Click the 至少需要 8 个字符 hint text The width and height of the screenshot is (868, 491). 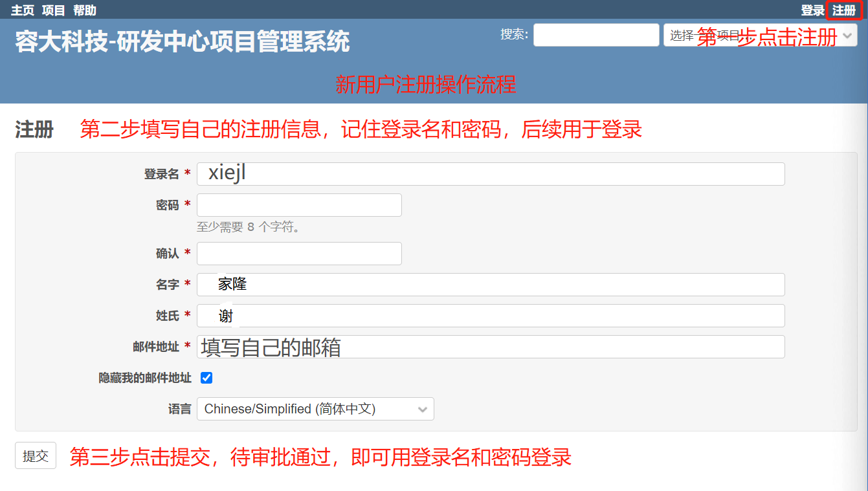pos(249,227)
